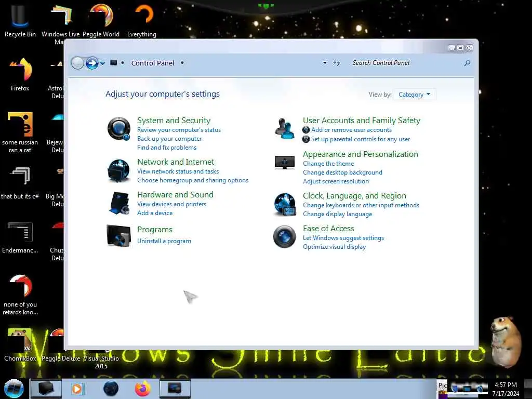
Task: Open the media player taskbar icon
Action: [x=77, y=389]
